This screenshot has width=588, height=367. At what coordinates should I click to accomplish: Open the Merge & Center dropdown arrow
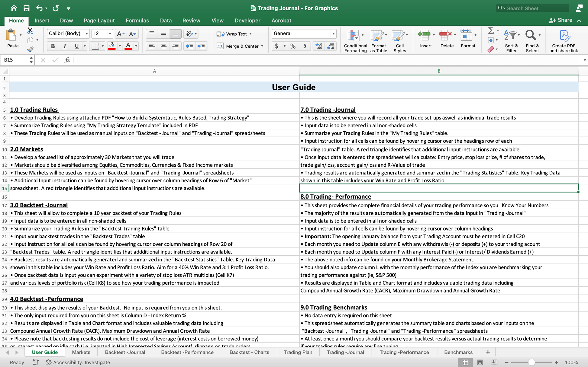262,46
